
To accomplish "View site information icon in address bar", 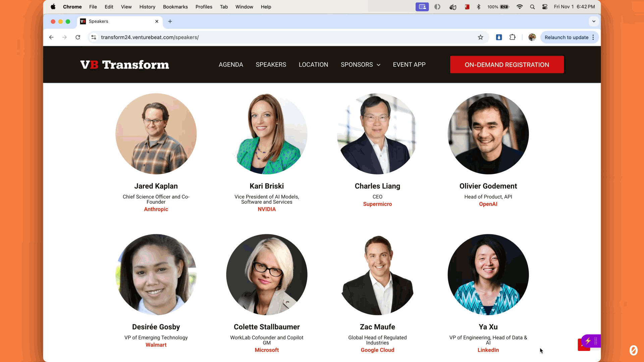I will 94,37.
